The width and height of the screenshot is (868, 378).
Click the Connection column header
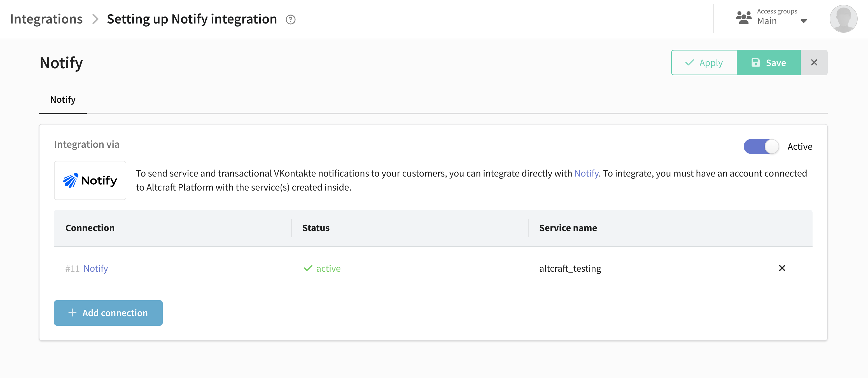pyautogui.click(x=90, y=228)
